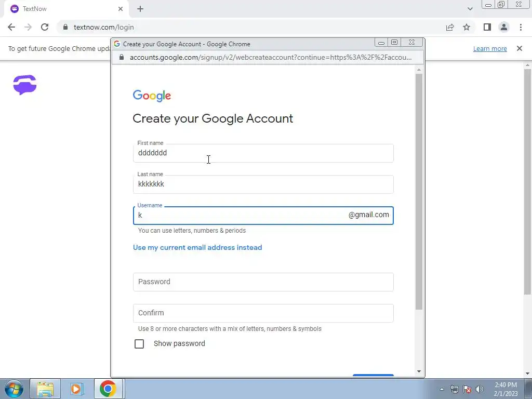This screenshot has height=399, width=532.
Task: Focus the Last name field
Action: point(263,184)
